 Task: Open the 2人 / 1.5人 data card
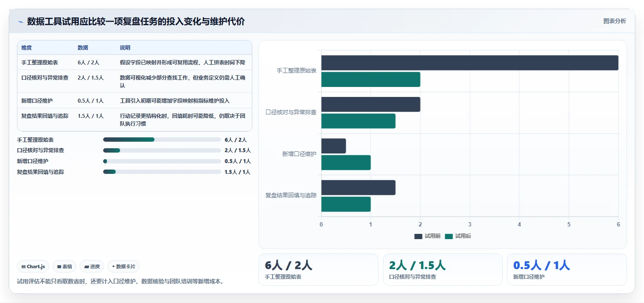coord(443,270)
